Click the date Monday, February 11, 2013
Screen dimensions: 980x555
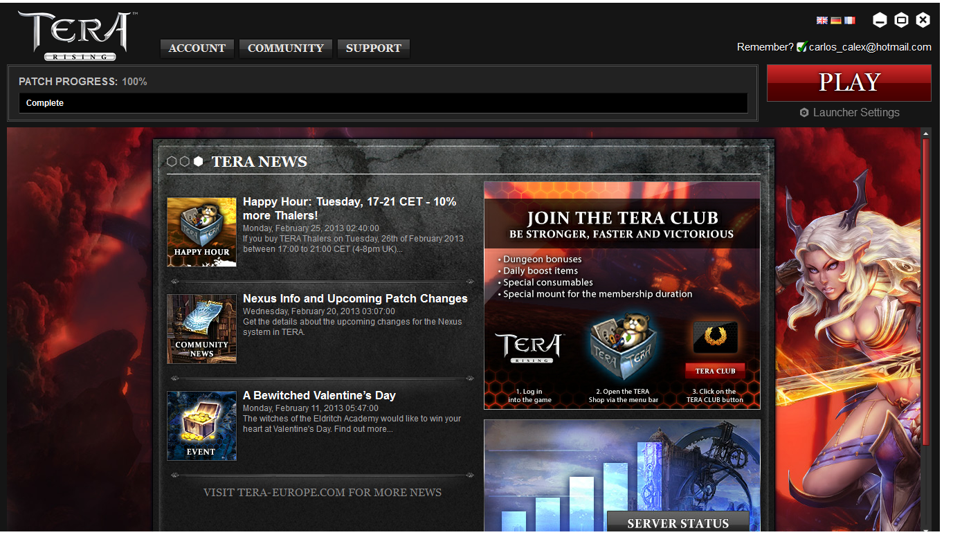[x=311, y=408]
